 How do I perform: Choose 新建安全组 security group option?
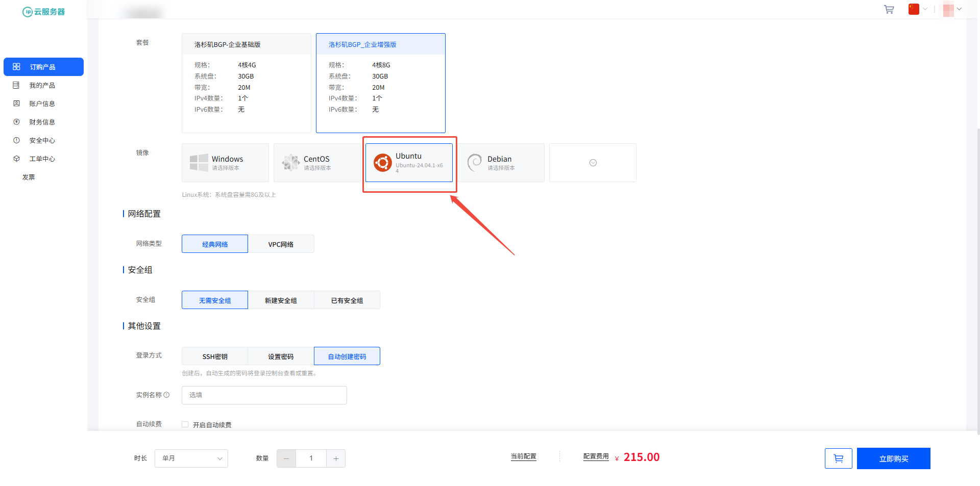point(281,300)
